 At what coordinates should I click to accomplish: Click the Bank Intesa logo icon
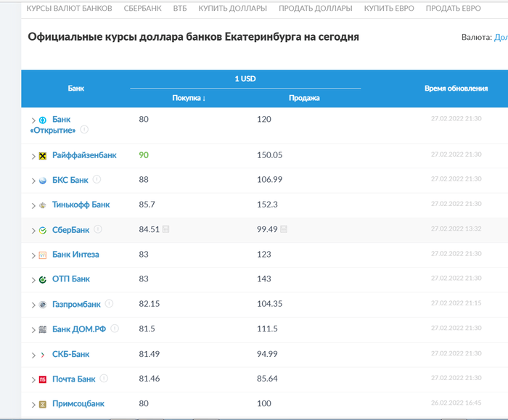point(42,255)
